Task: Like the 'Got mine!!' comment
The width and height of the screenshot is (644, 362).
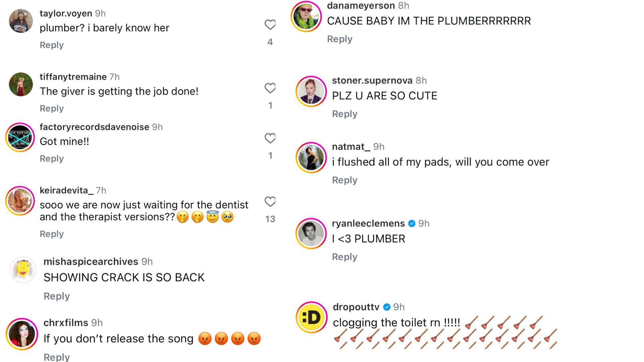Action: [270, 138]
